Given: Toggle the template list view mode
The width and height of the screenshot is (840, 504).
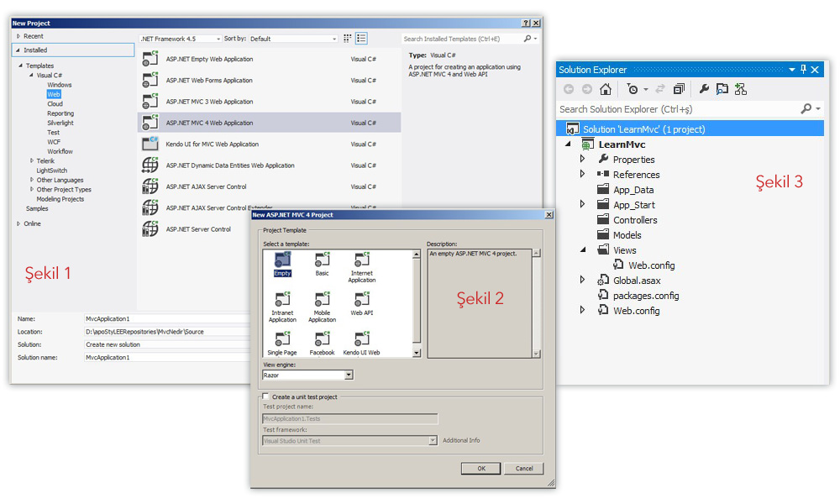Looking at the screenshot, I should coord(361,38).
